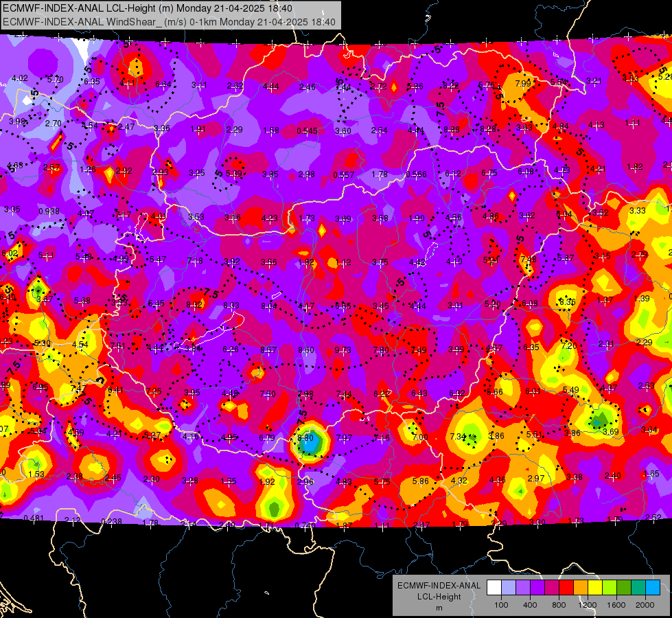Click the wind shear value 0.238
Viewport: 672px width, 618px height.
point(111,521)
